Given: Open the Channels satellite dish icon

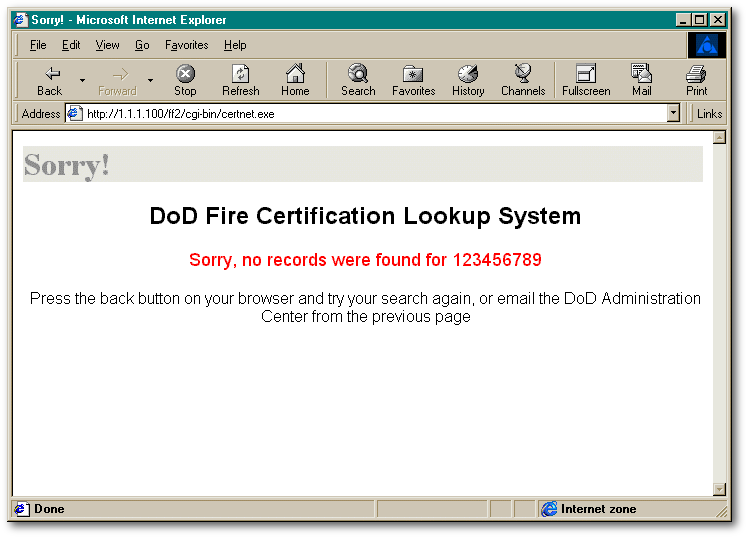Looking at the screenshot, I should point(523,80).
